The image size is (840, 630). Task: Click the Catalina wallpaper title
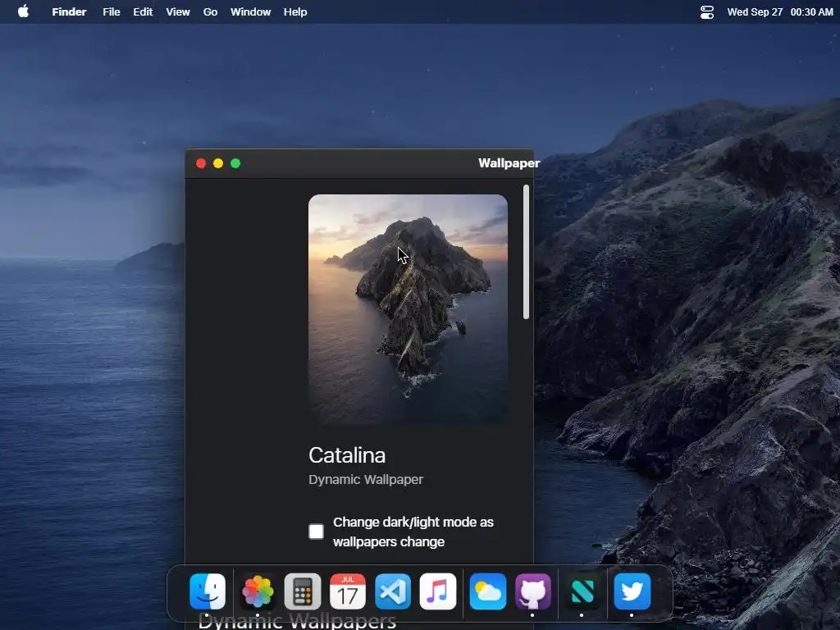[347, 455]
